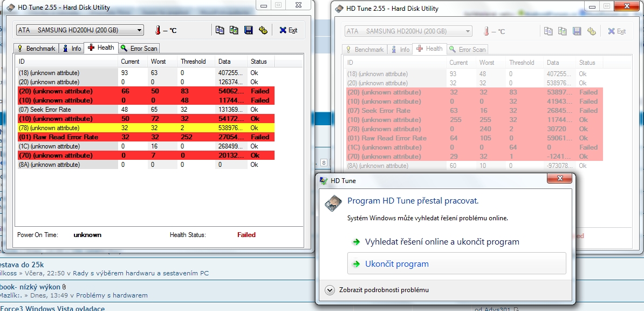This screenshot has width=644, height=311.
Task: Switch to Info tab in right HD Tune window
Action: [x=400, y=50]
